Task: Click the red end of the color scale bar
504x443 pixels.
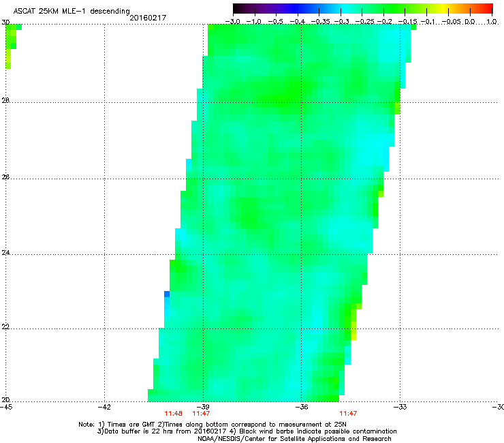Action: tap(488, 8)
